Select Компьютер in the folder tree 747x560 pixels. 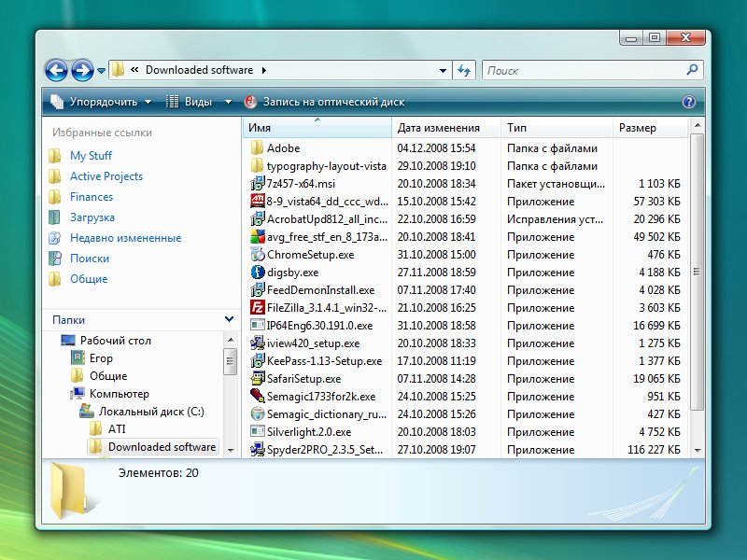[120, 394]
